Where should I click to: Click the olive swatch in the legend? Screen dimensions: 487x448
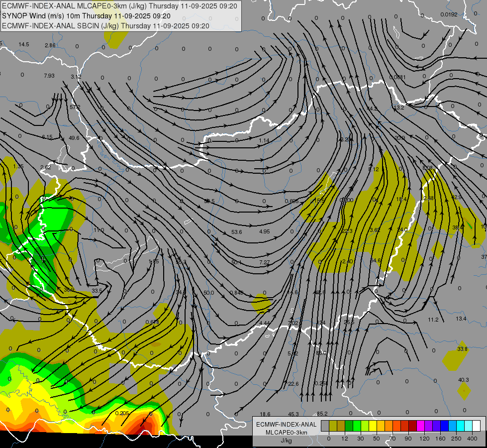(x=333, y=426)
